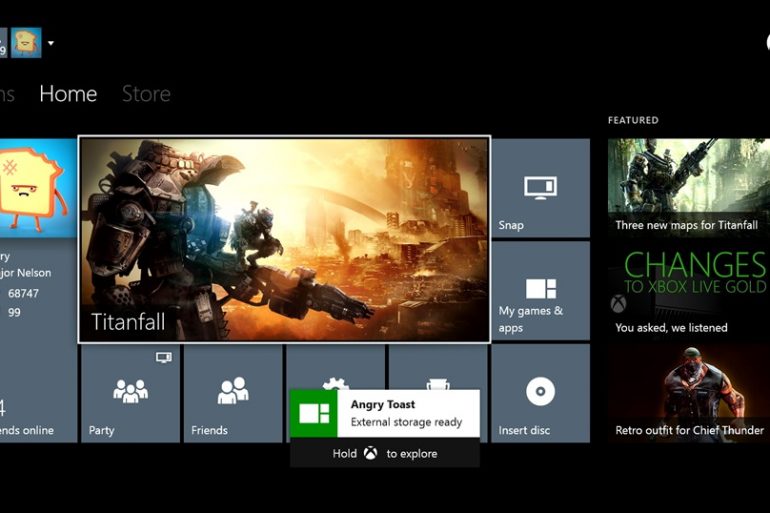Launch the Titanfall game tile
The height and width of the screenshot is (513, 770).
pos(284,239)
